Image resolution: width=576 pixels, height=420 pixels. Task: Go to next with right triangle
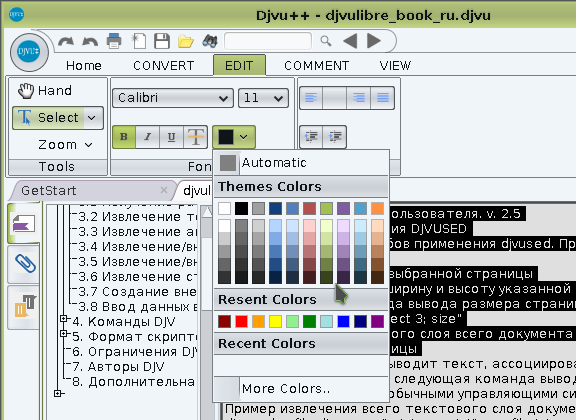click(x=374, y=41)
